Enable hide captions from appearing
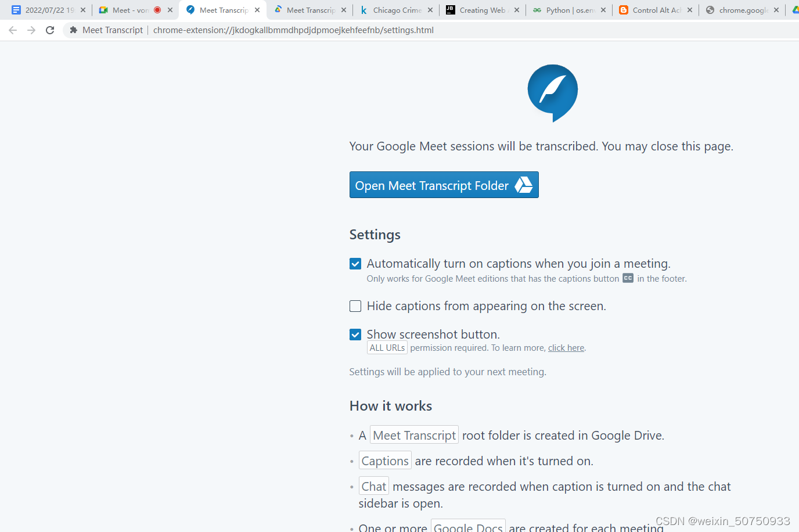This screenshot has height=532, width=799. point(355,306)
